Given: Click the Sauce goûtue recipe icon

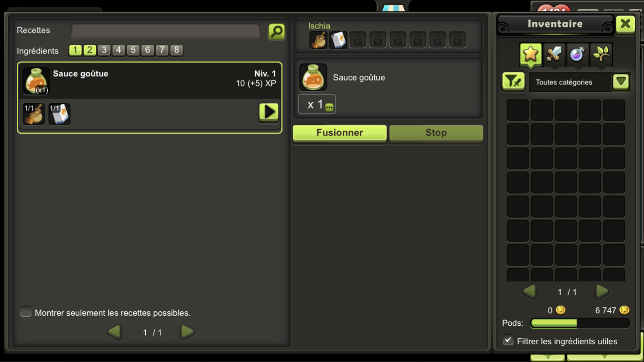Looking at the screenshot, I should pos(36,81).
